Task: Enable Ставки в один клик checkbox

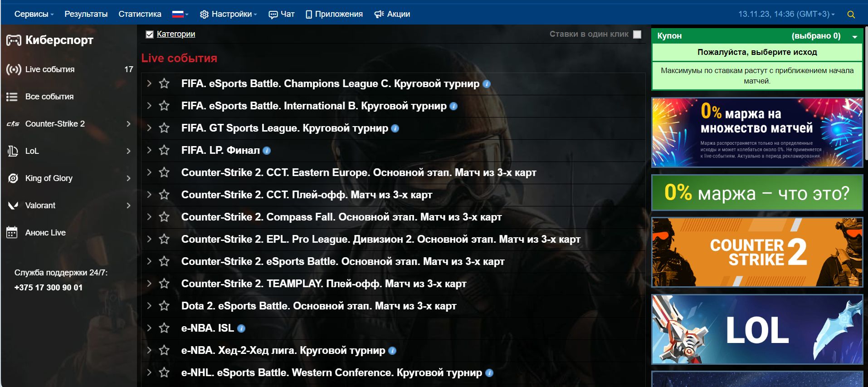Action: point(637,34)
